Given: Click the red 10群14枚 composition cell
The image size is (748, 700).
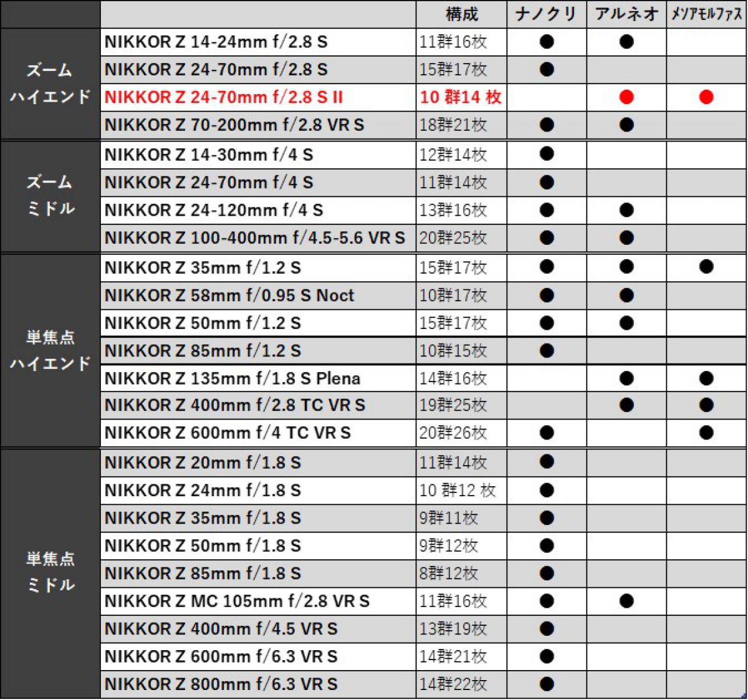Looking at the screenshot, I should click(461, 97).
